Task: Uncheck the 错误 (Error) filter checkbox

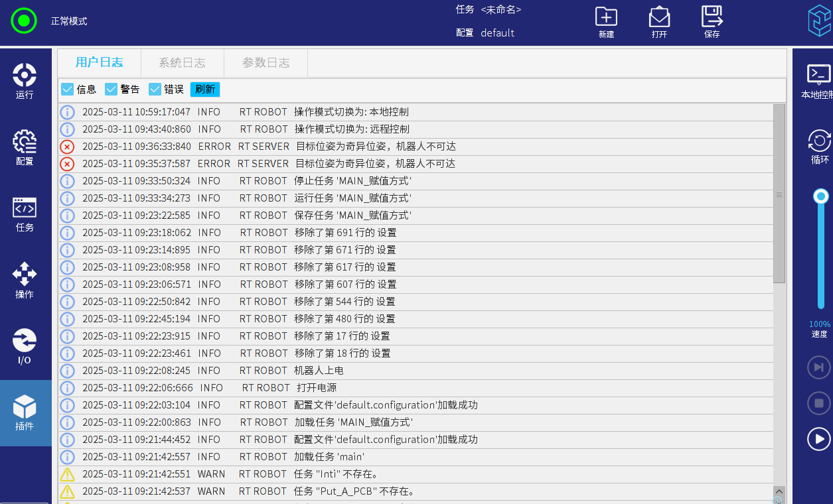Action: pyautogui.click(x=155, y=90)
